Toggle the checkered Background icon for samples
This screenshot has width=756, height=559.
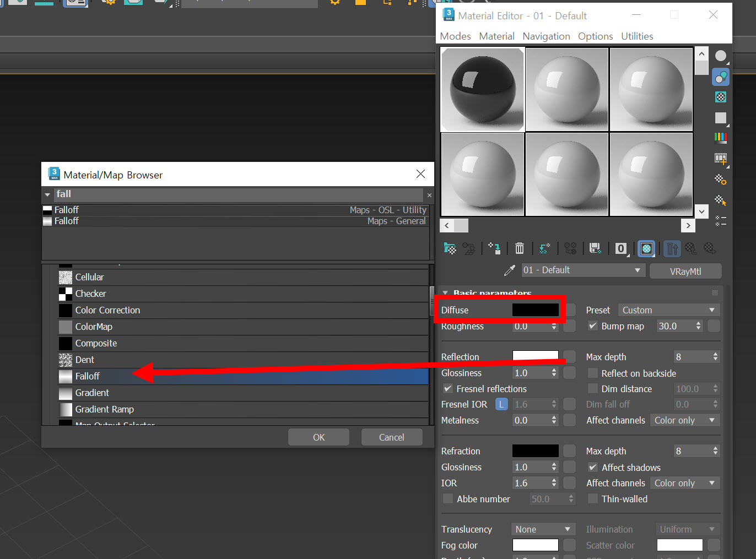(x=720, y=97)
